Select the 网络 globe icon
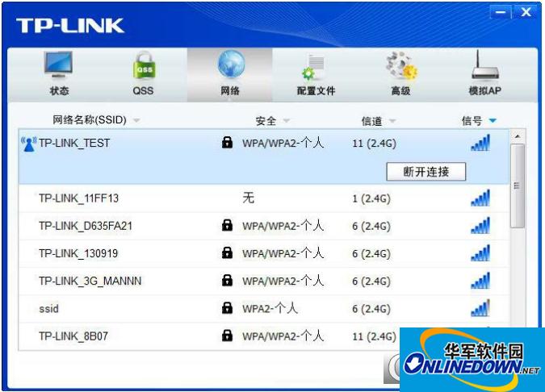Screen dimensions: 545x392 231,65
